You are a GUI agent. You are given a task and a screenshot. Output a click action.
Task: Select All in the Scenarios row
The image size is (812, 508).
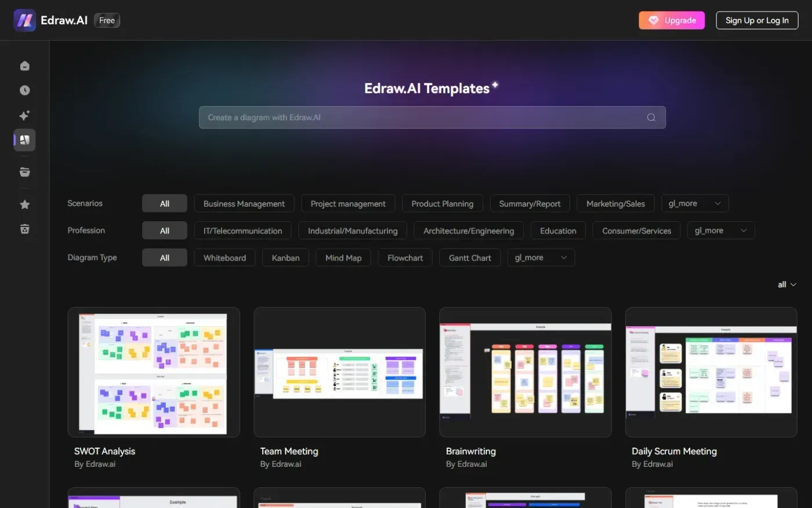(x=165, y=204)
